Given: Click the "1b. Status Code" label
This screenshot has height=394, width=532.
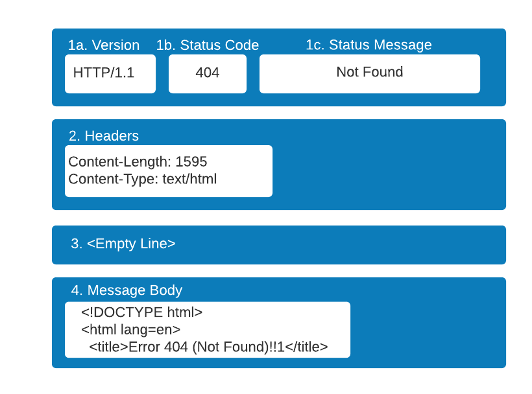Looking at the screenshot, I should pyautogui.click(x=207, y=45).
